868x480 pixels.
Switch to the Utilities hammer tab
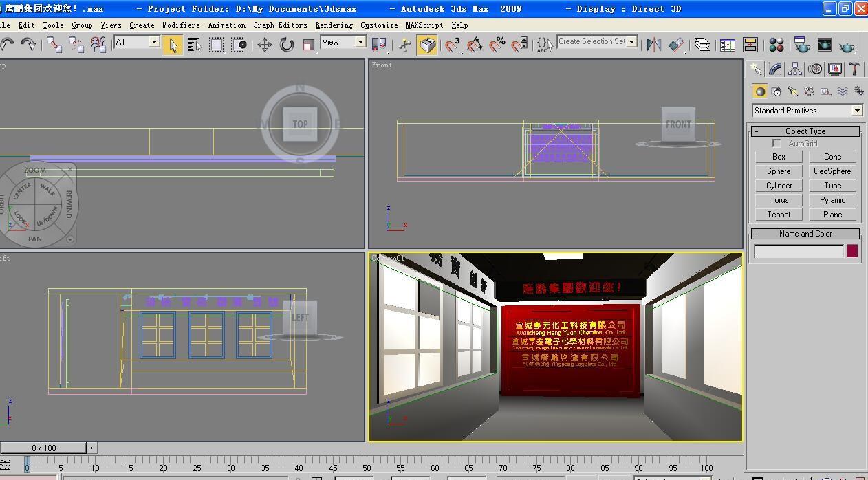(x=854, y=69)
